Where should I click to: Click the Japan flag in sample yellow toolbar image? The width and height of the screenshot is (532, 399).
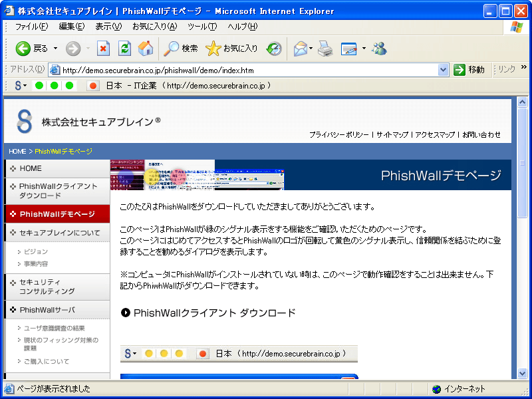203,354
